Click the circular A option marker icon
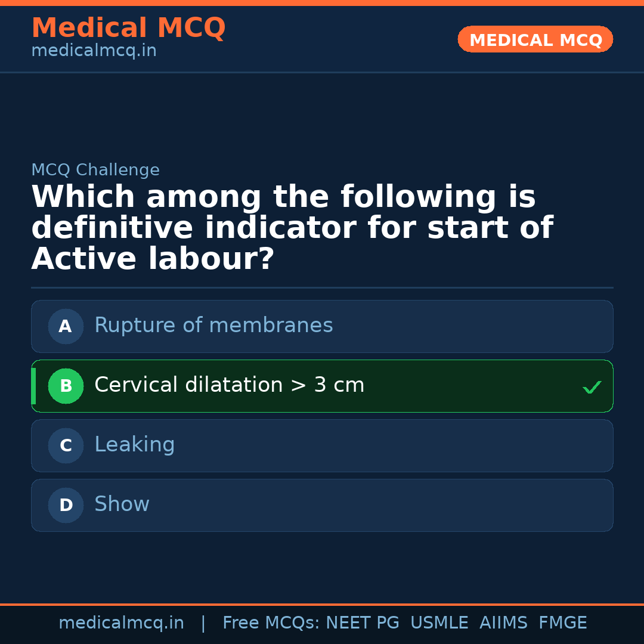This screenshot has width=644, height=644. (x=66, y=326)
